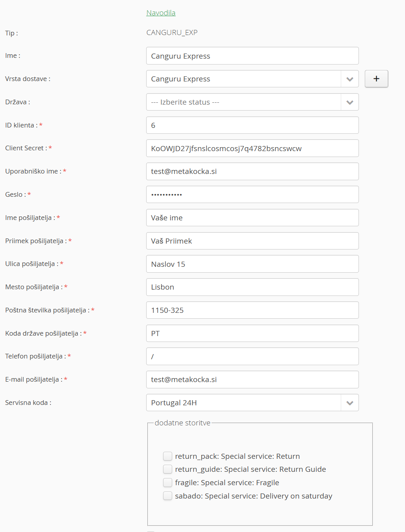The image size is (405, 532).
Task: Check sabado delivery on saturday option
Action: coord(168,496)
